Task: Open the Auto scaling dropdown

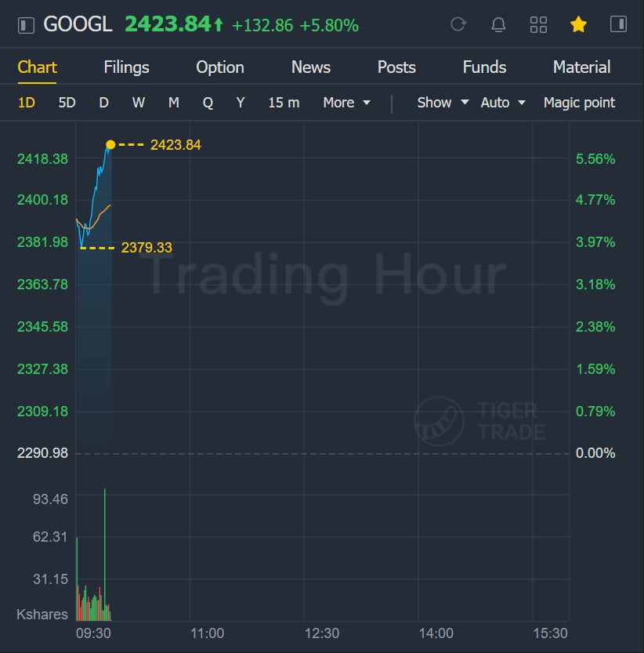Action: click(x=503, y=103)
